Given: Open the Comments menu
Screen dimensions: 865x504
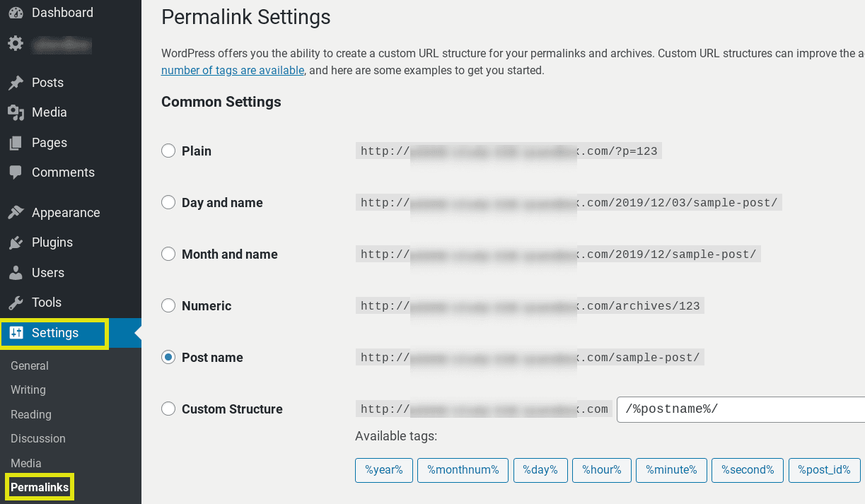Looking at the screenshot, I should pyautogui.click(x=63, y=172).
